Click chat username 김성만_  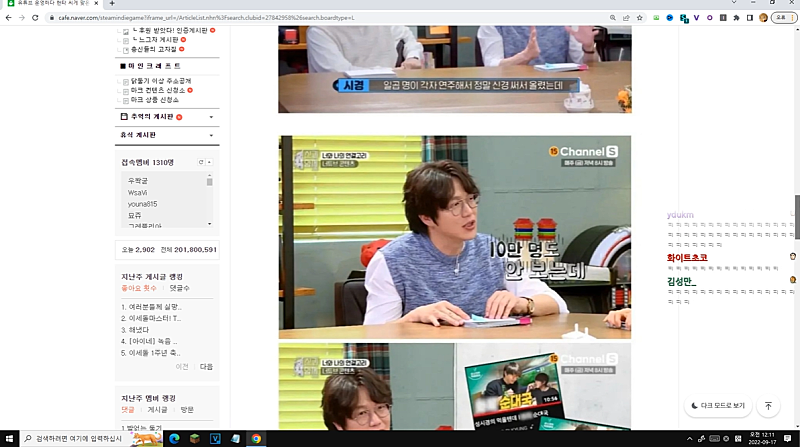coord(682,281)
